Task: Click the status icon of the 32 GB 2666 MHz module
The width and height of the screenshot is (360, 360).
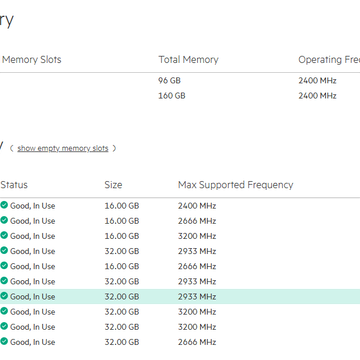Action: [4, 342]
